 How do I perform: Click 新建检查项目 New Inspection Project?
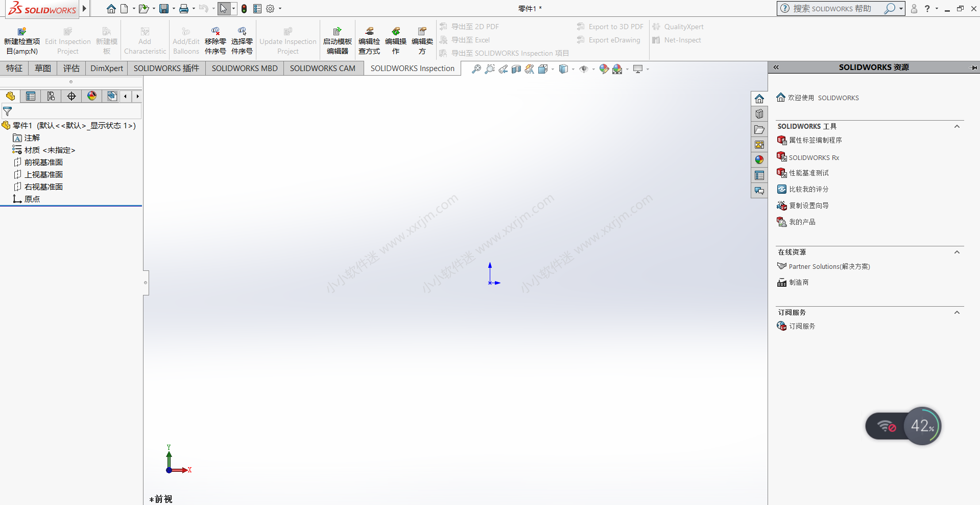pyautogui.click(x=22, y=41)
